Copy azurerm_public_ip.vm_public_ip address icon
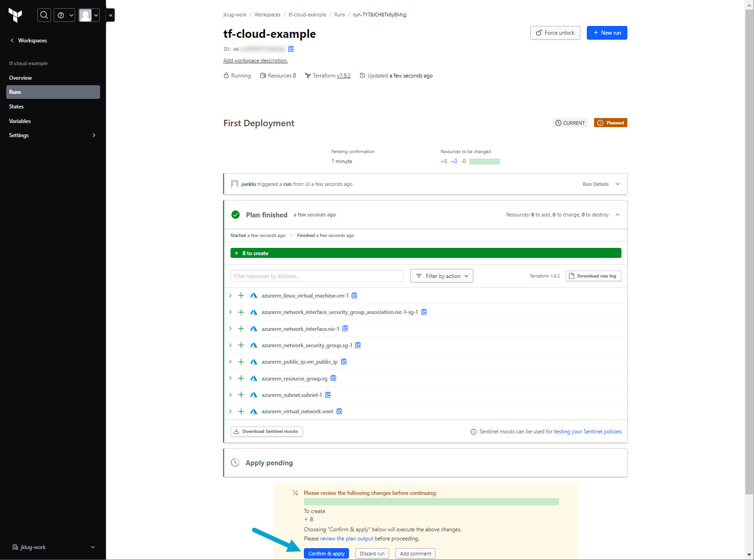This screenshot has width=754, height=560. 344,362
